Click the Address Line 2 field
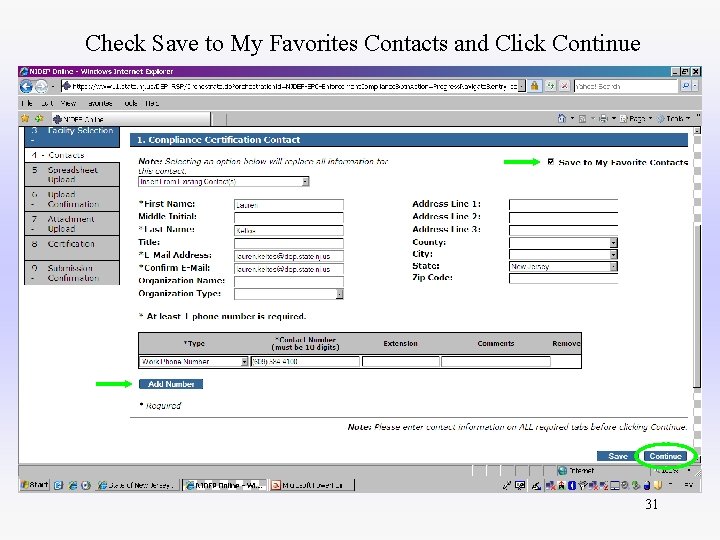 563,218
